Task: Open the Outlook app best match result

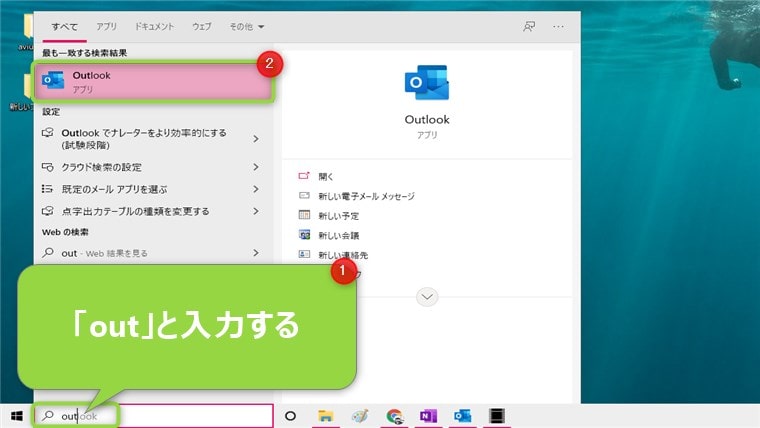Action: pos(153,81)
